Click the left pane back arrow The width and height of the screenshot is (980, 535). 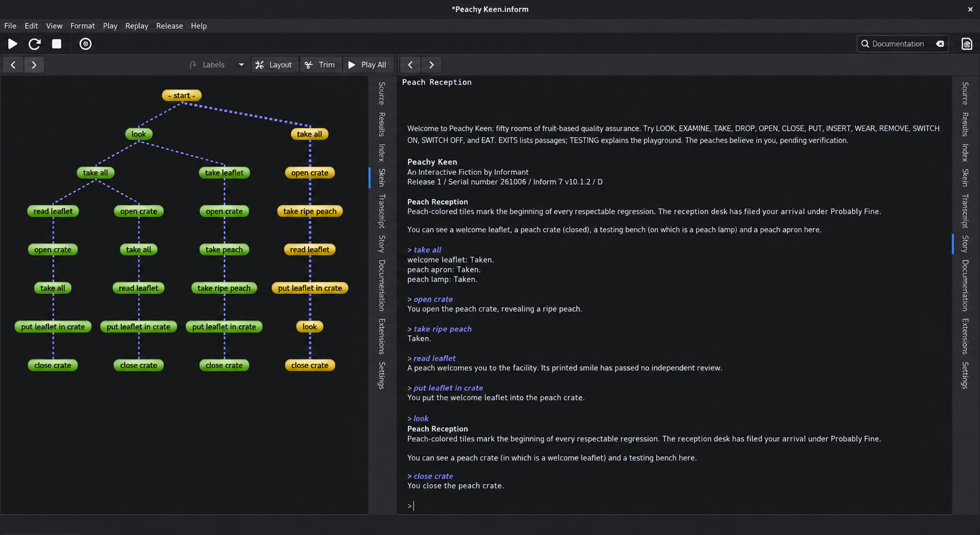[13, 65]
